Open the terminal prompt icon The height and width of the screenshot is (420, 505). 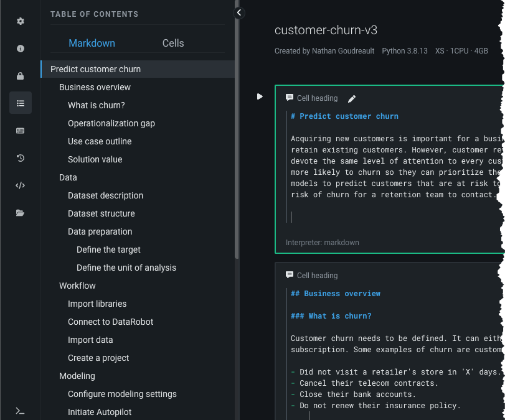21,411
